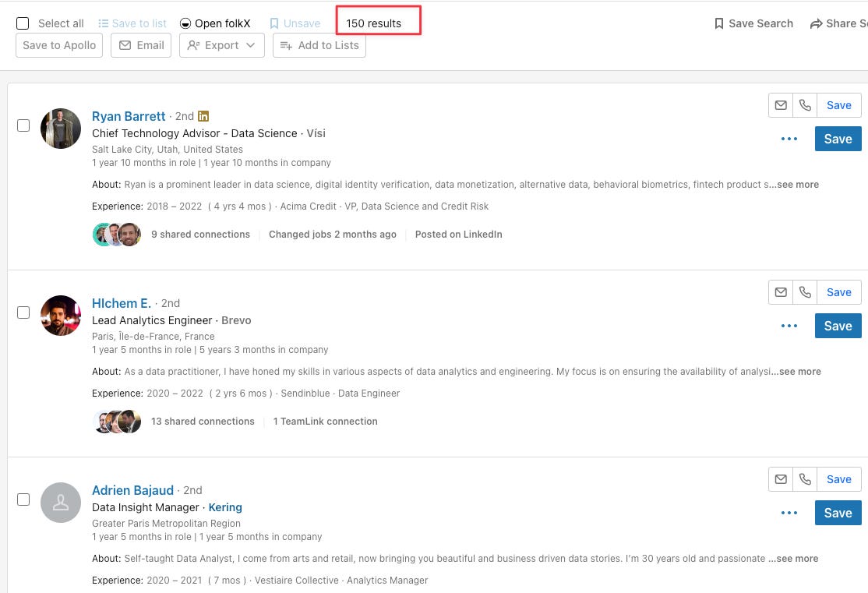This screenshot has height=593, width=868.
Task: Click HIchem E.'s profile photo
Action: coord(61,316)
